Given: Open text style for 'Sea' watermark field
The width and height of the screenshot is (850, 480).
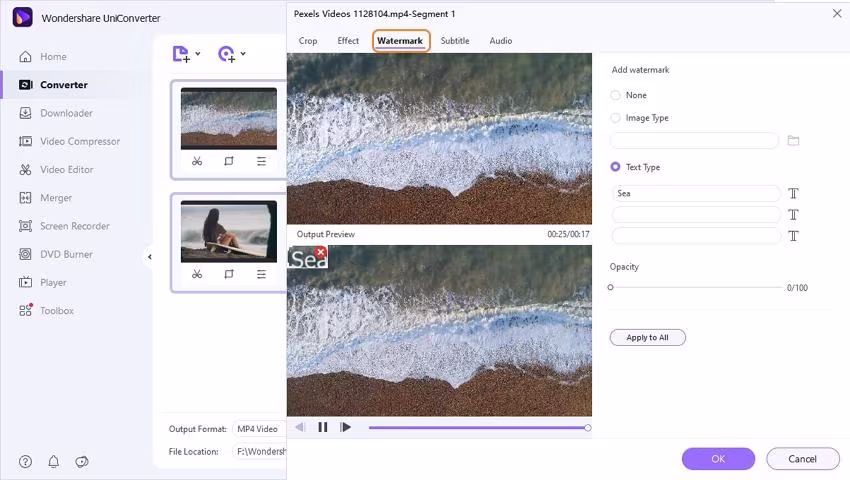Looking at the screenshot, I should click(793, 193).
